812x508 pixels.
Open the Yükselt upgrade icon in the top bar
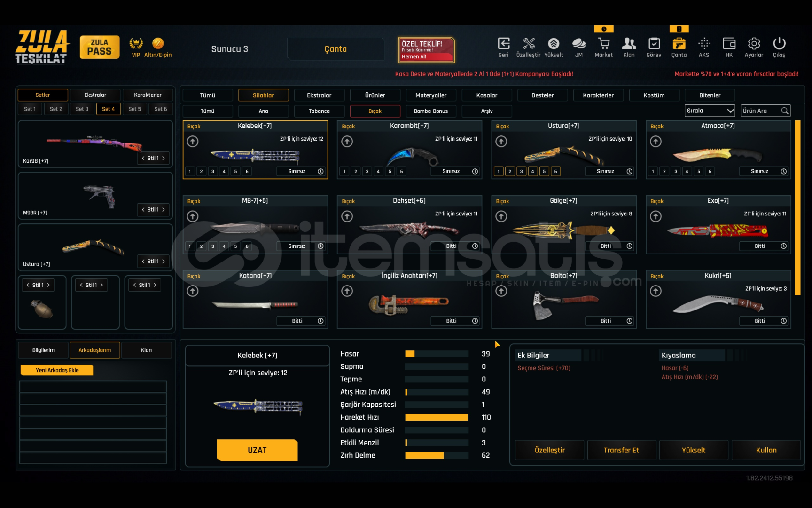click(x=554, y=44)
